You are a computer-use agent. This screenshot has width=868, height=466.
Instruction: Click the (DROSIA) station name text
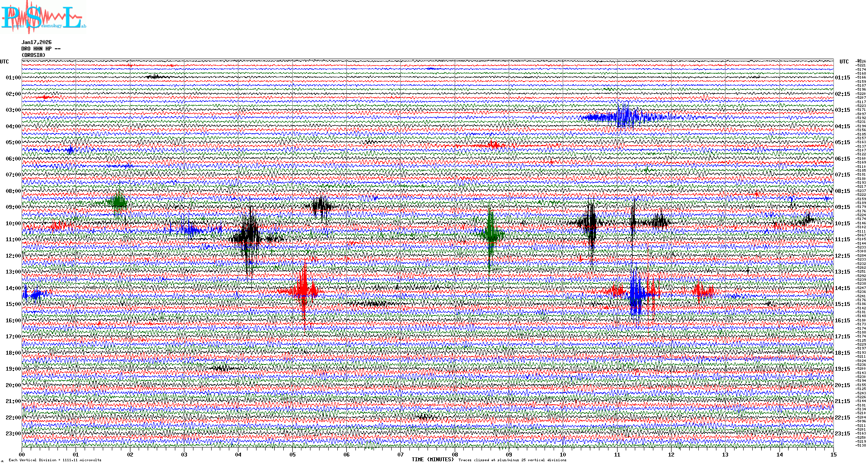click(33, 55)
